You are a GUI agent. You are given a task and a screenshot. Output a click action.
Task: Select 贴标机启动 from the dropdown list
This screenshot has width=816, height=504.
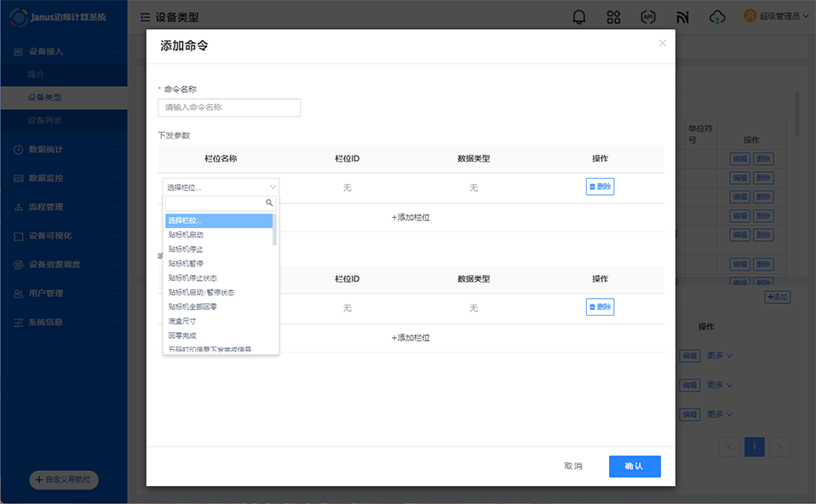pyautogui.click(x=186, y=235)
